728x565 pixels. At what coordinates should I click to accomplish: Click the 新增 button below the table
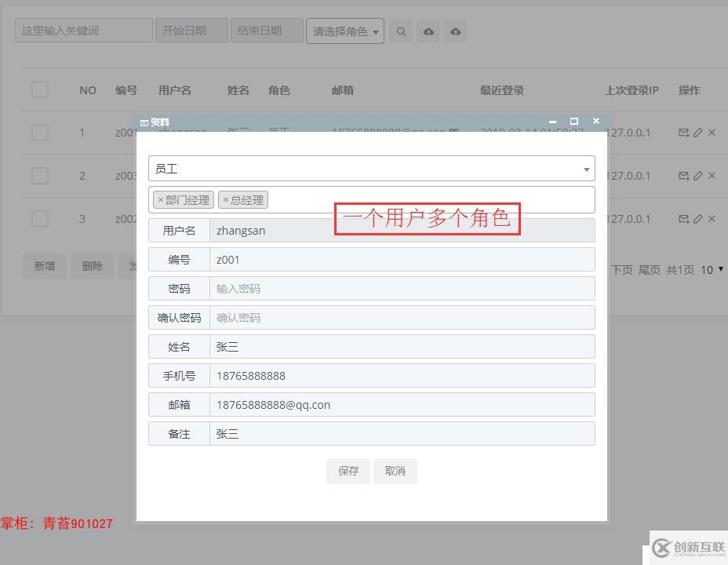(45, 266)
